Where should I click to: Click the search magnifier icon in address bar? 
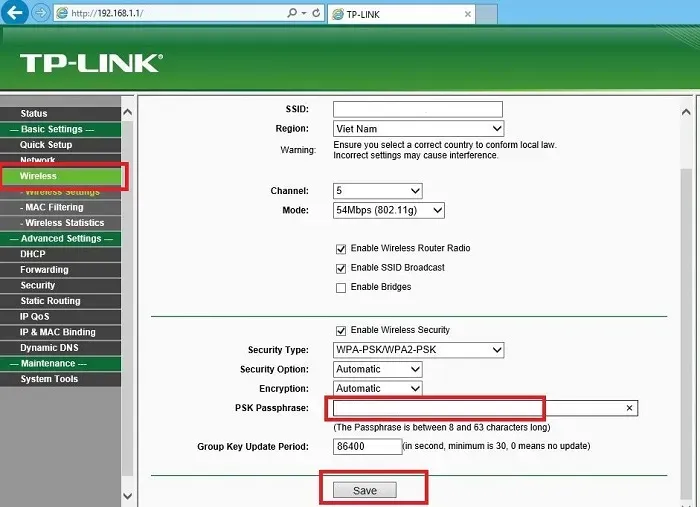pos(292,13)
